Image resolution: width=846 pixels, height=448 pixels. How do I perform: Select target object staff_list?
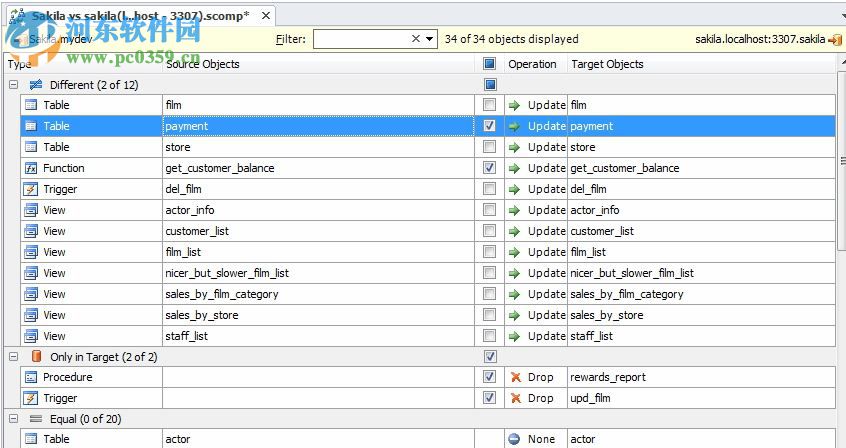pos(591,336)
